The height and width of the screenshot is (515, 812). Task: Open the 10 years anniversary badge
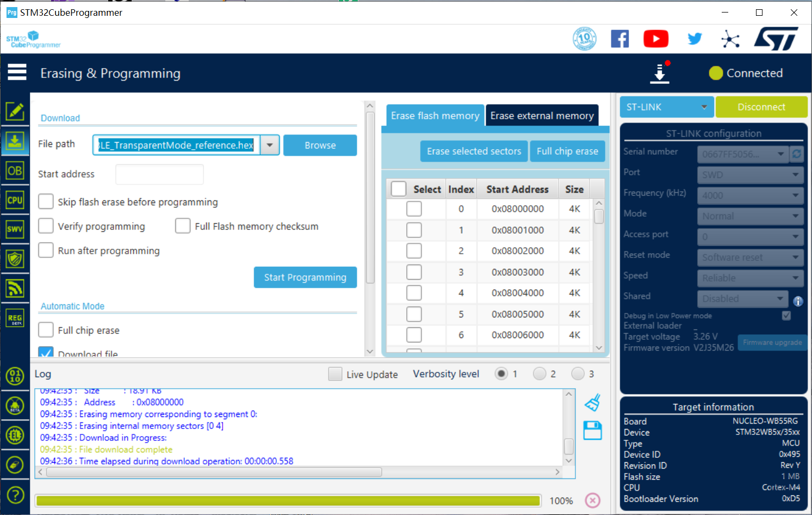click(x=584, y=39)
